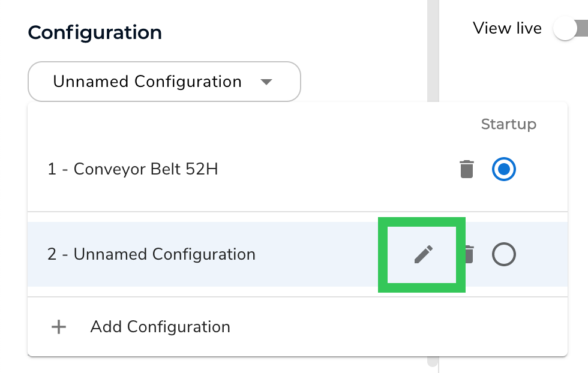The width and height of the screenshot is (588, 373).
Task: Click the selected startup radio for Conveyor Belt 52H
Action: coord(504,169)
